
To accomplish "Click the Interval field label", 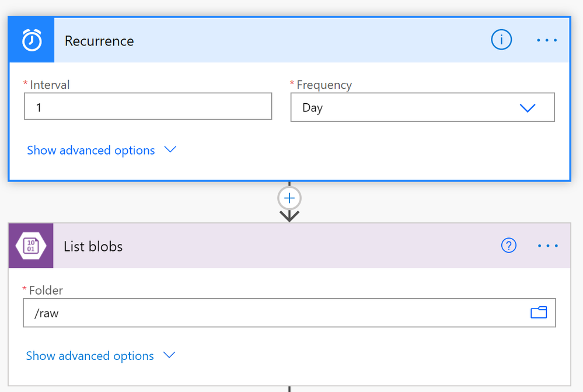I will tap(50, 85).
